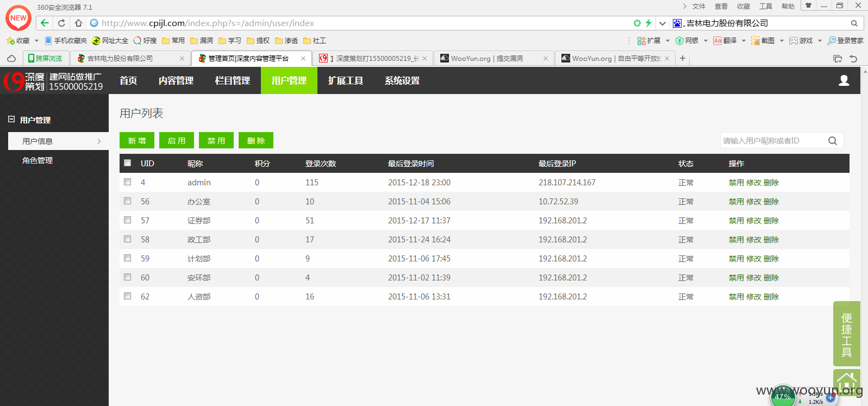The height and width of the screenshot is (406, 868).
Task: Click the restore closed tab icon
Action: point(853,59)
